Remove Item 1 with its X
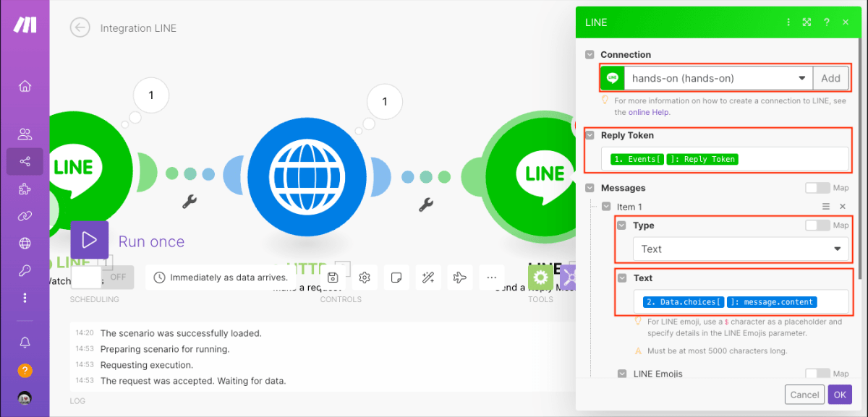The image size is (868, 417). (x=842, y=207)
